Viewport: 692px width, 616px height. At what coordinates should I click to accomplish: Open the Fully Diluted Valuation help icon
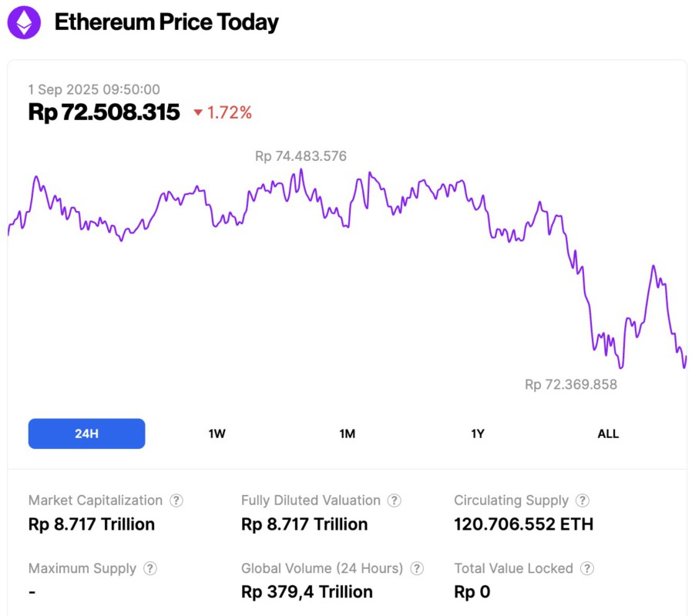(395, 500)
